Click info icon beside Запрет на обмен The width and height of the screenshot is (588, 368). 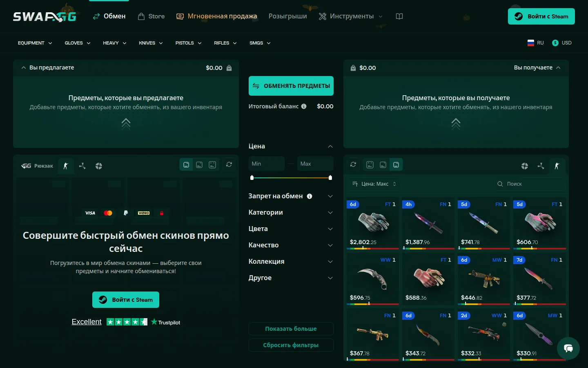pyautogui.click(x=310, y=196)
